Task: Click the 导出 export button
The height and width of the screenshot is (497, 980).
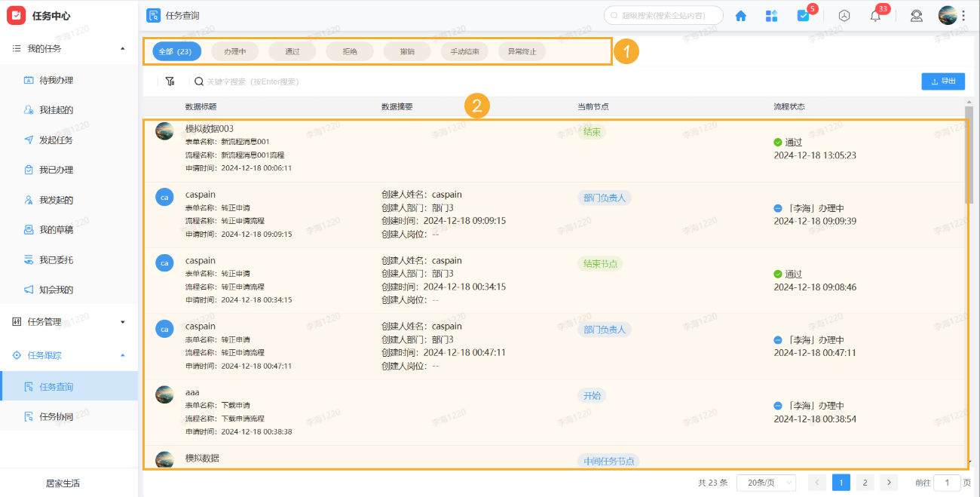Action: 943,81
